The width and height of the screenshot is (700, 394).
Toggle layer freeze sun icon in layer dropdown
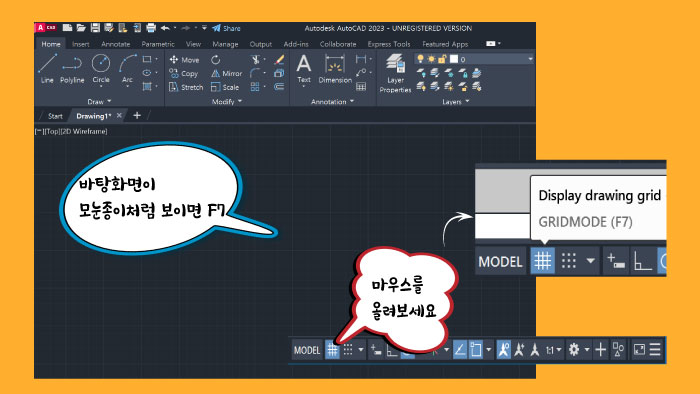(431, 59)
